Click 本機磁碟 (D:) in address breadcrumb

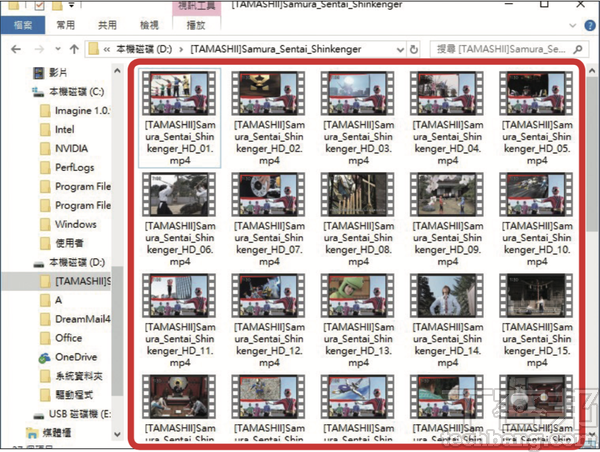[143, 48]
